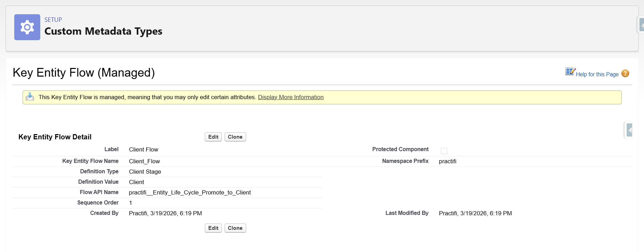Click the Last Modified By Practifi timestamp

475,213
